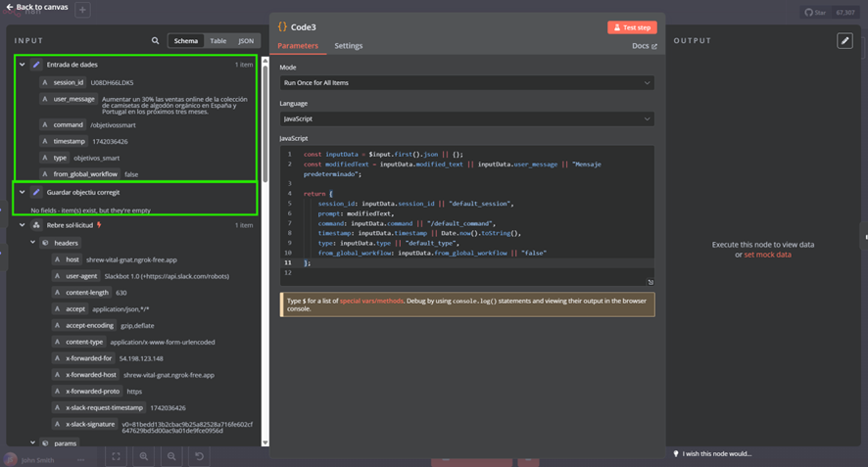
Task: Open the Mode dropdown
Action: pos(466,83)
